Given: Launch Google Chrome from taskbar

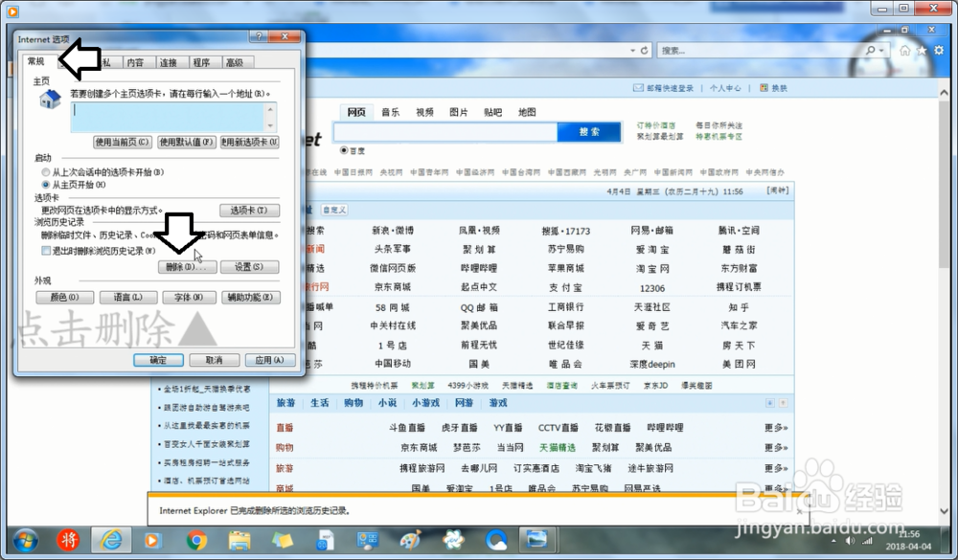Looking at the screenshot, I should (x=196, y=541).
